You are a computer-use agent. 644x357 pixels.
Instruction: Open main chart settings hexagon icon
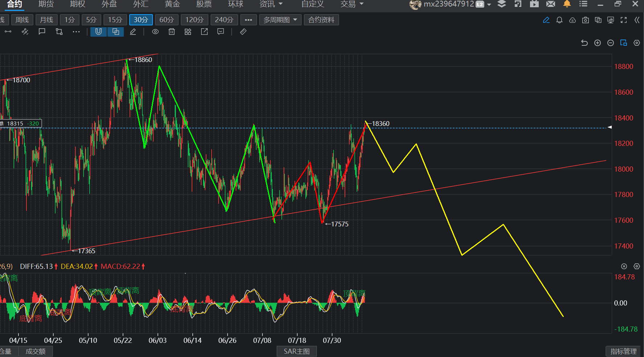[637, 43]
